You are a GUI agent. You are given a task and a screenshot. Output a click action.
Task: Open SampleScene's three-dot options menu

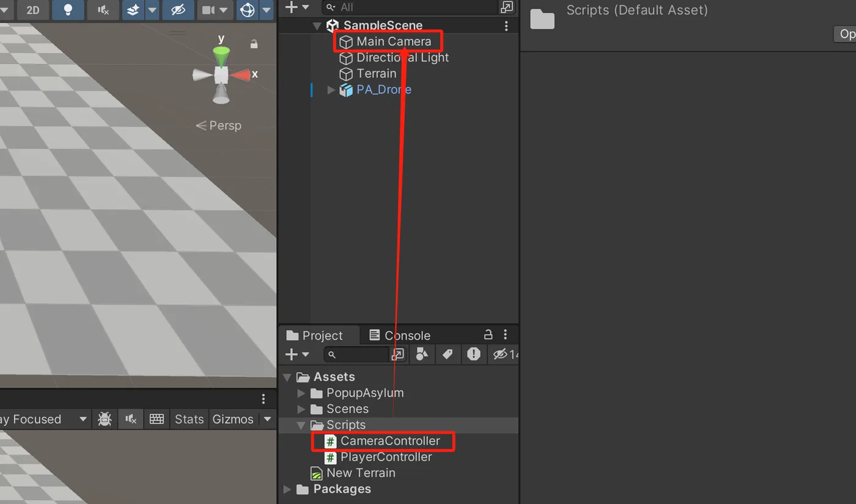506,26
